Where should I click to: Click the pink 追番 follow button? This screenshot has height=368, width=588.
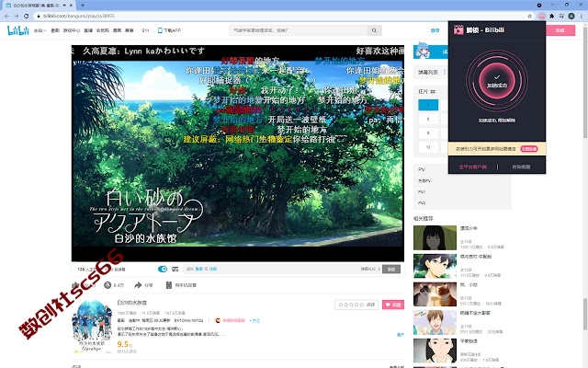[x=393, y=305]
